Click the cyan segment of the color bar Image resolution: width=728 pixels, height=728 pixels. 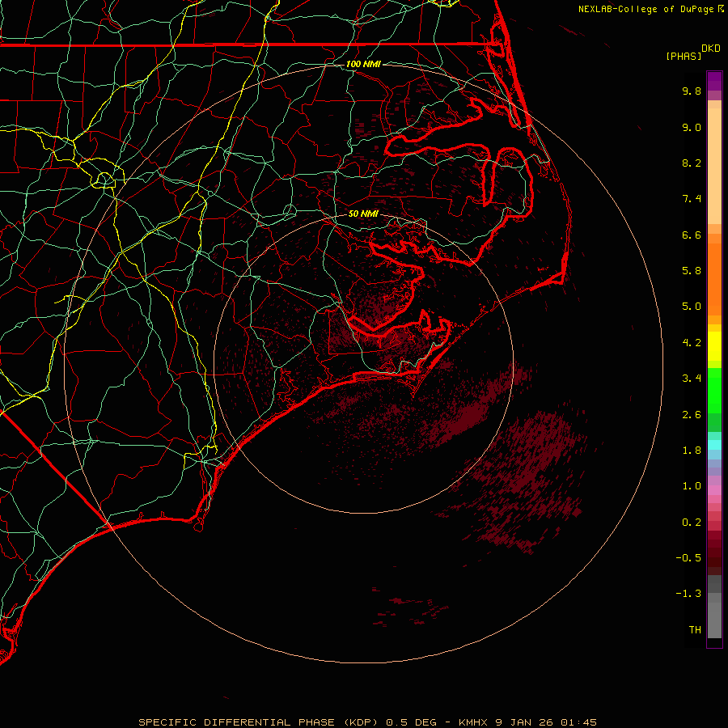click(714, 445)
